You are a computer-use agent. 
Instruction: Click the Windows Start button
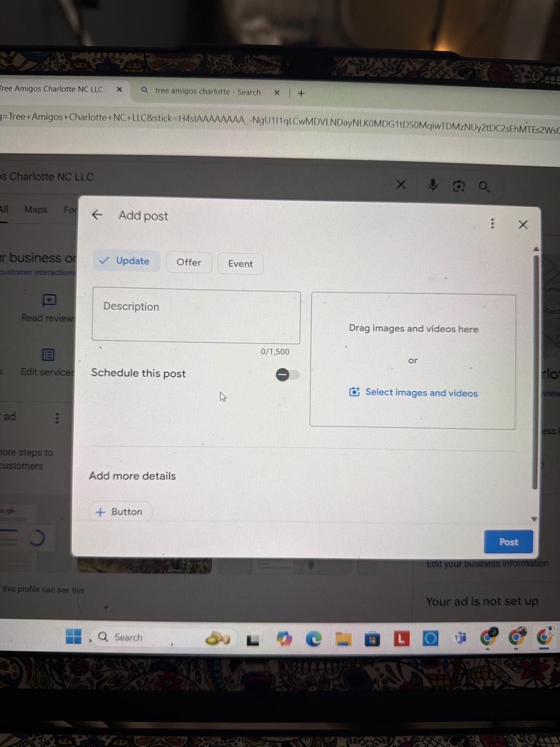coord(74,636)
